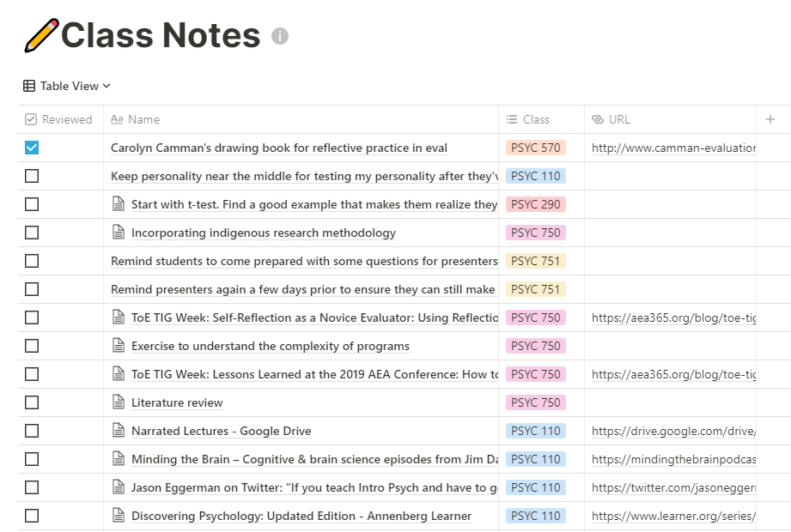Uncheck Reviewed for Carolyn Camman's drawing book
Viewport: 791px width, 532px height.
32,148
